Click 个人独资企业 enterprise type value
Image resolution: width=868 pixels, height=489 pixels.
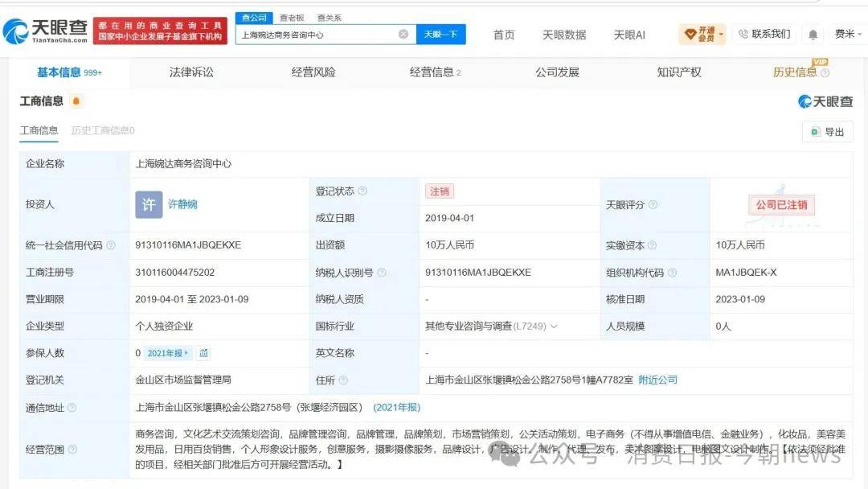(164, 327)
